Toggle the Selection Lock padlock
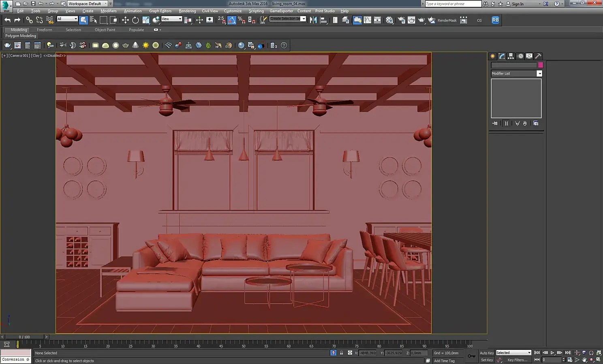The width and height of the screenshot is (603, 364). click(341, 353)
